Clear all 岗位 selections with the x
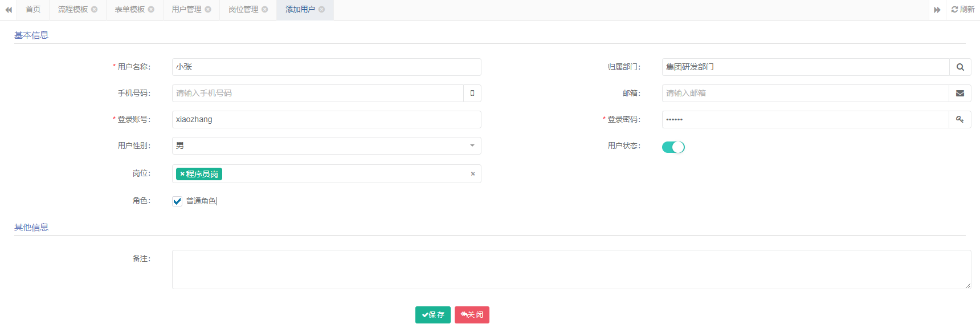Viewport: 980px width, 336px height. pyautogui.click(x=473, y=174)
